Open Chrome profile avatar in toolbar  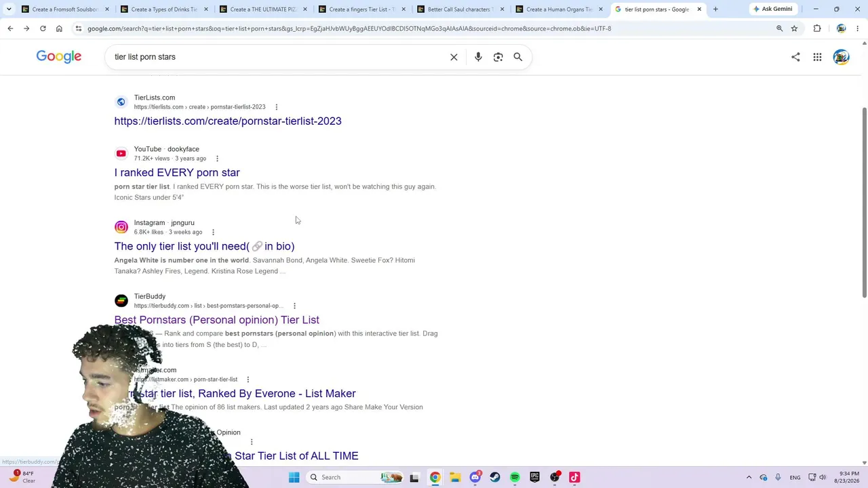841,28
